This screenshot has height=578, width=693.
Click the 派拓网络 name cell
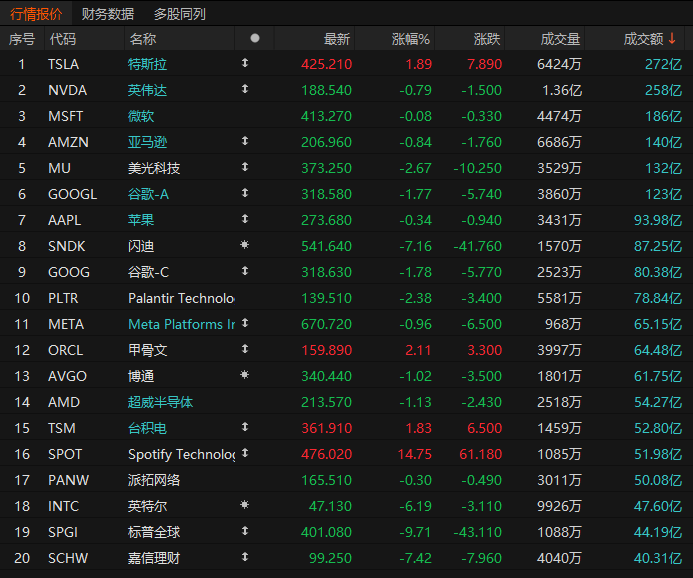pos(154,480)
